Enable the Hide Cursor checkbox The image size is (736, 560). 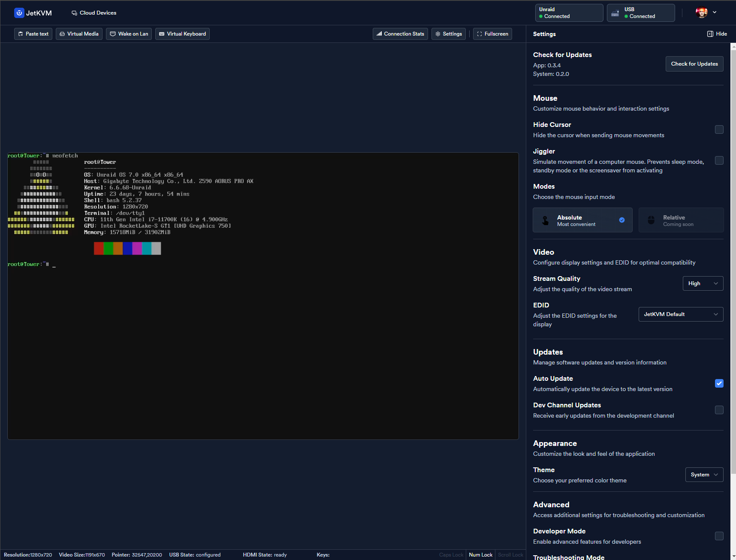(719, 129)
